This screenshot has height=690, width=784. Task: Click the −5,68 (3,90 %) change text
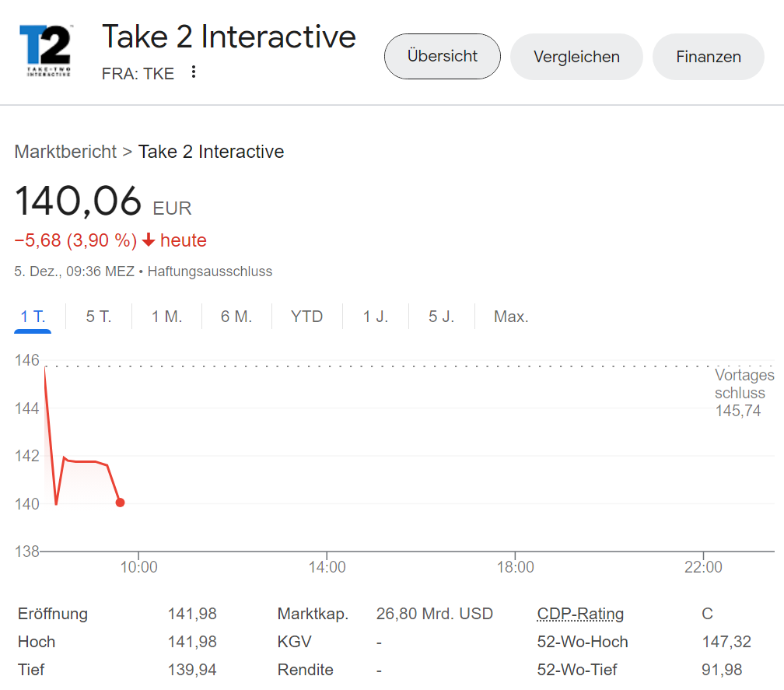point(75,240)
